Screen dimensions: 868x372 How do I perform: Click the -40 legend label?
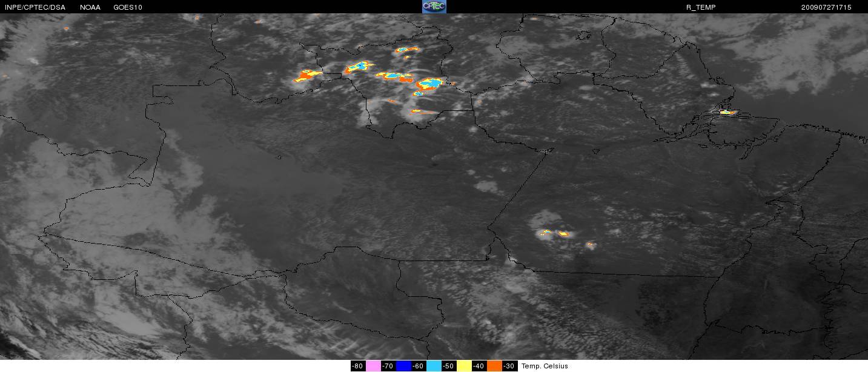click(x=479, y=366)
